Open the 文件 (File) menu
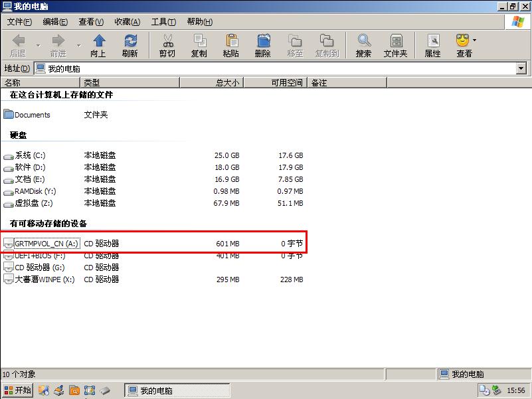Screen dimensions: 532x399 (x=19, y=21)
